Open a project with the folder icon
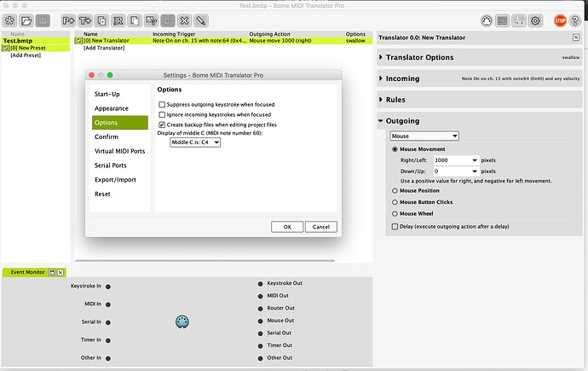588x371 pixels. coord(26,20)
